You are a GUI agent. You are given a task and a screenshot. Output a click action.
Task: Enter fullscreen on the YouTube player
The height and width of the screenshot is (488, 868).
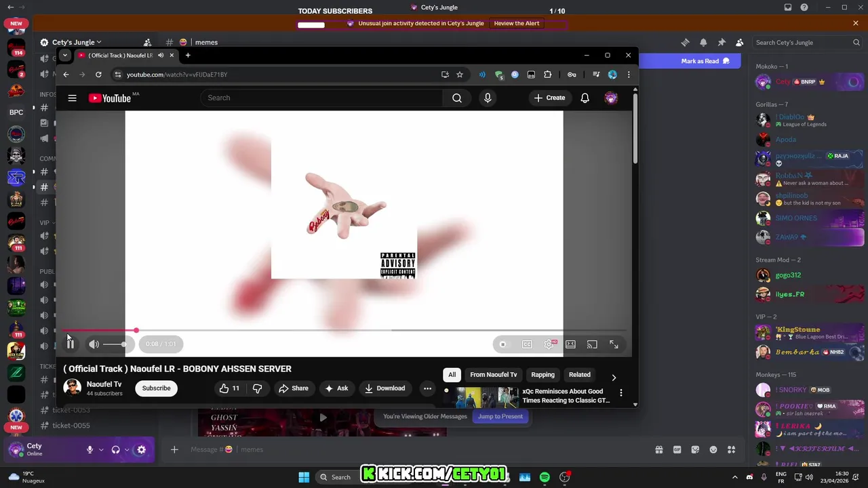[614, 344]
